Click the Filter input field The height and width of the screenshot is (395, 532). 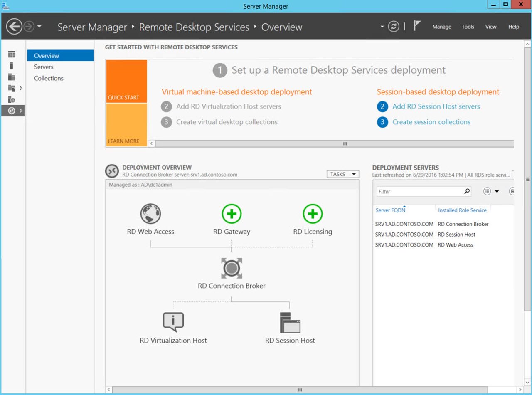coord(420,192)
